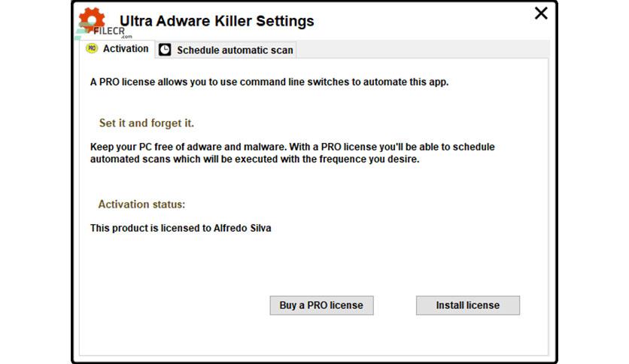Click the 'Activation status:' heading
The image size is (629, 364).
[x=141, y=205]
